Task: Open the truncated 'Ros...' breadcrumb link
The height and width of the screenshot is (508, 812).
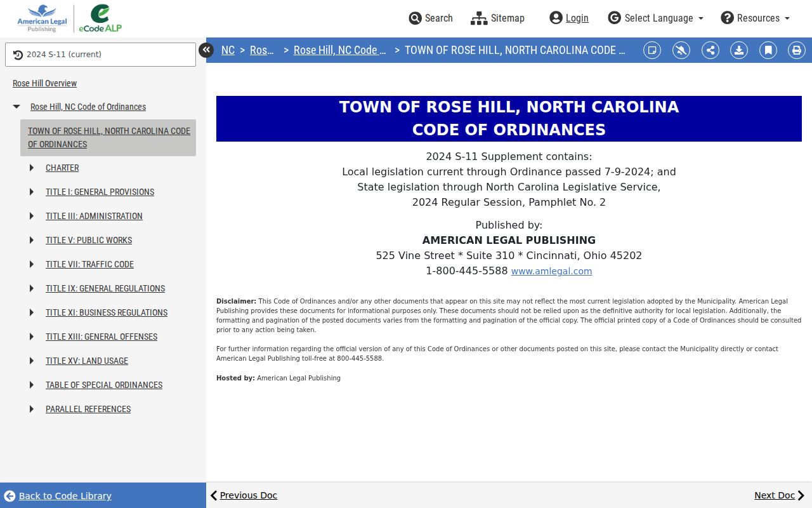Action: [x=262, y=50]
